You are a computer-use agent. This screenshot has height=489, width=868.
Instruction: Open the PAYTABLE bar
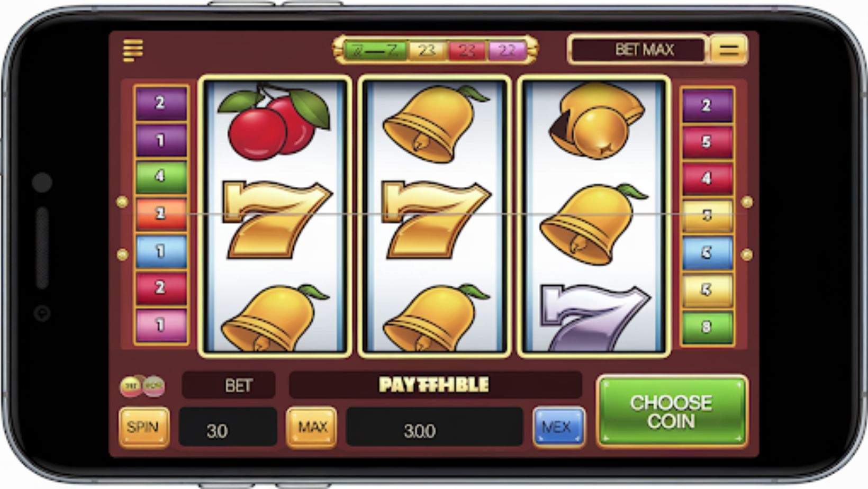click(x=435, y=385)
